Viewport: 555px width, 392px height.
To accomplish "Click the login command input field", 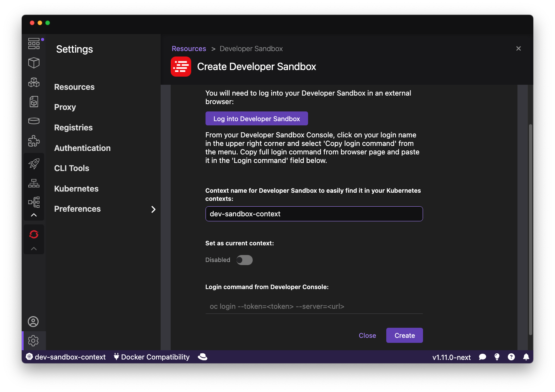I will coord(314,306).
